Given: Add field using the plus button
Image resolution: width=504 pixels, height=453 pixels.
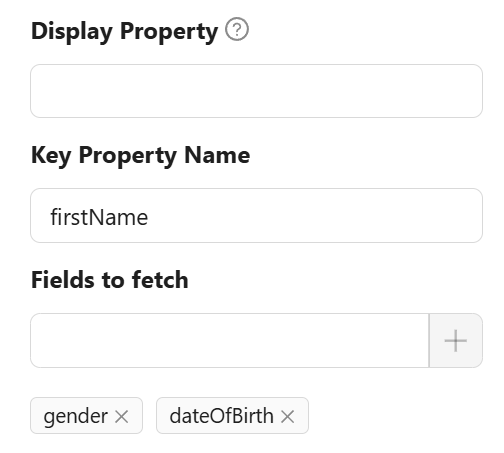Looking at the screenshot, I should pyautogui.click(x=456, y=340).
